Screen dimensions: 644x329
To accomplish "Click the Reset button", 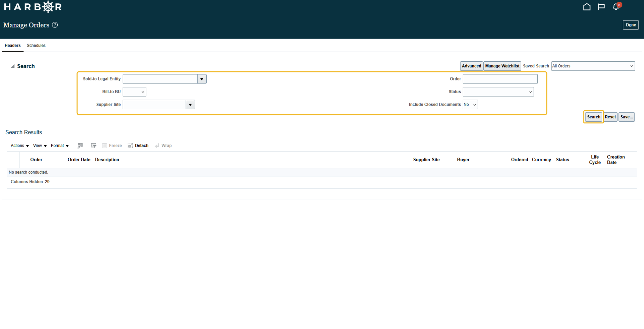I will pyautogui.click(x=610, y=117).
